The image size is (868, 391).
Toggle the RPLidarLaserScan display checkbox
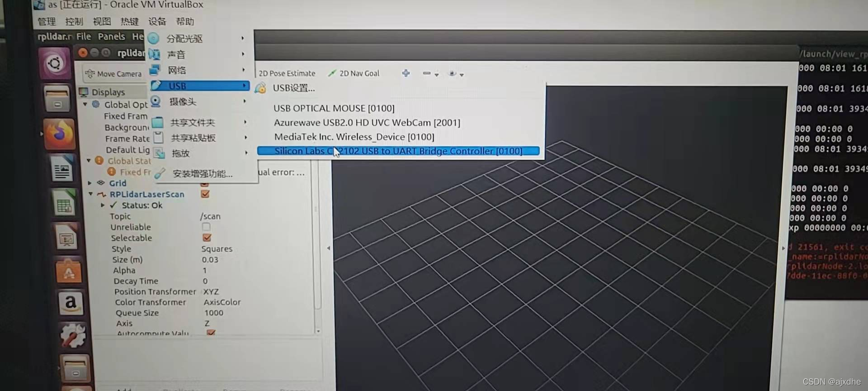pos(205,194)
